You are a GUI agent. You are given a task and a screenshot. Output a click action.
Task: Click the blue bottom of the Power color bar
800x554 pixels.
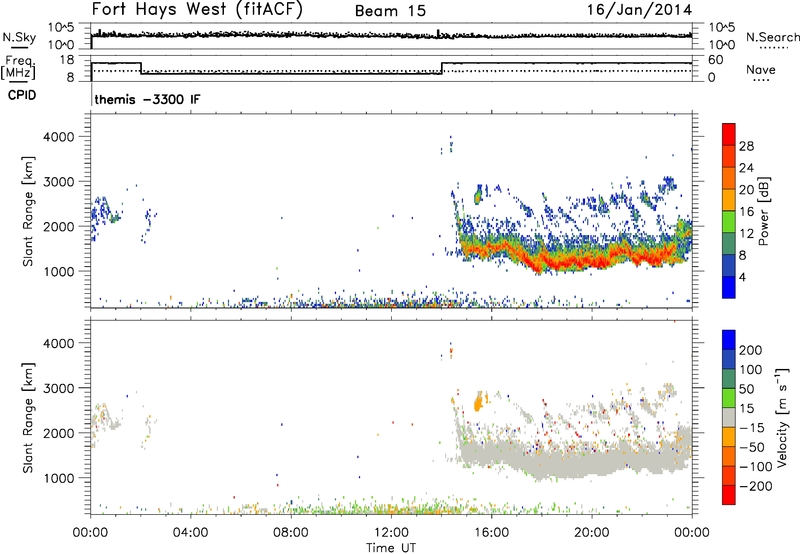tap(729, 287)
